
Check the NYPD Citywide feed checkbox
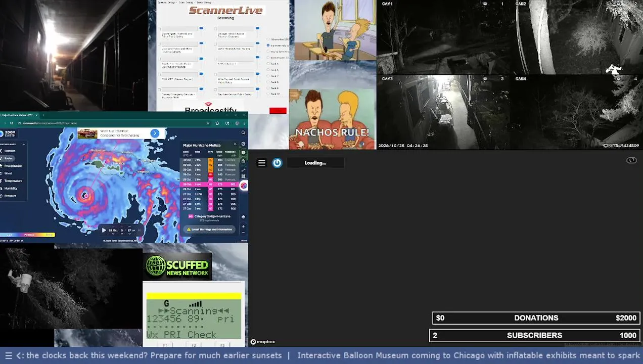click(215, 59)
